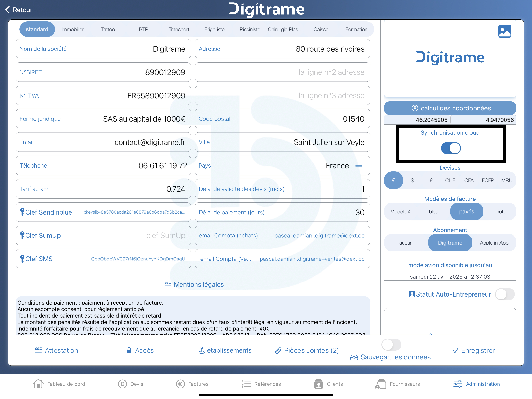Viewport: 532px width, 399px height.
Task: Open the Mentions légales link
Action: click(194, 284)
